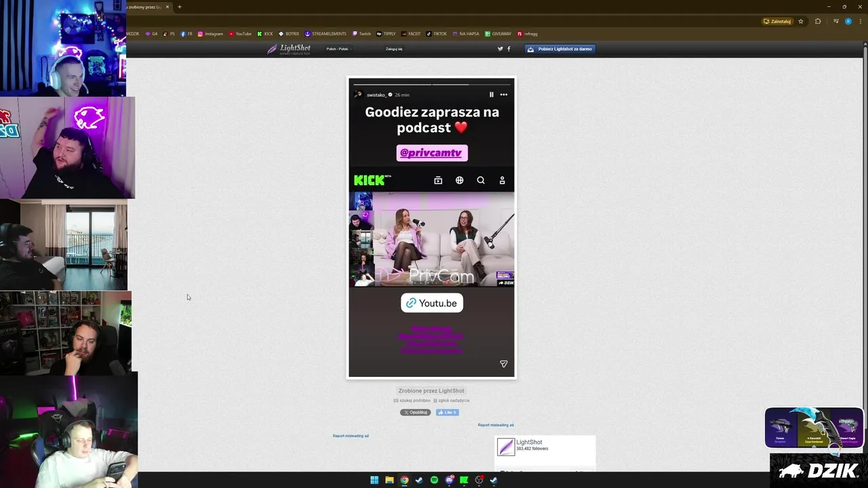Click the LightShot logo in the header
Screen dimensions: 868x488
click(x=289, y=49)
